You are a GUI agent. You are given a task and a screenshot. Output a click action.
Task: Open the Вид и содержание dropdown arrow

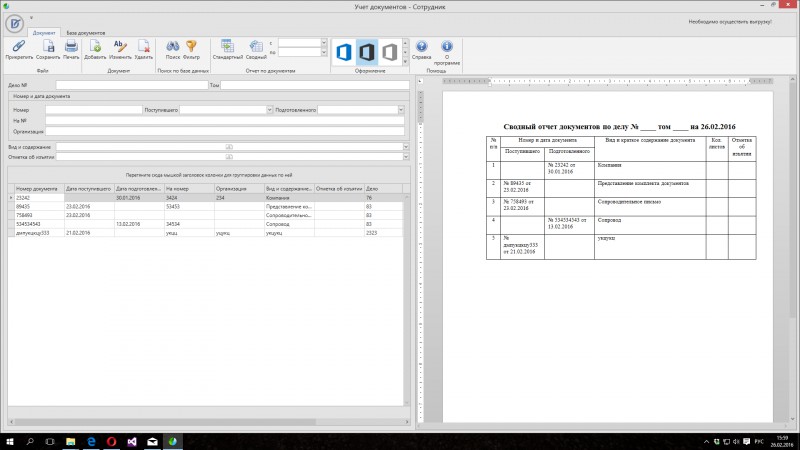(406, 147)
